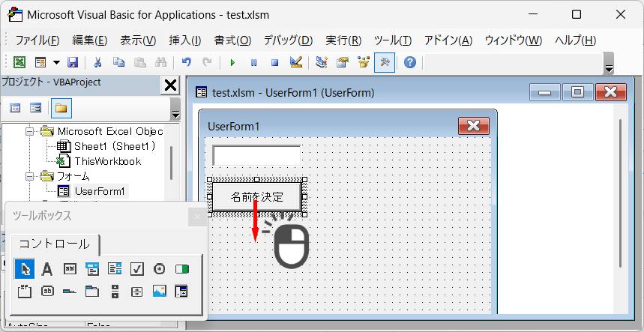This screenshot has width=644, height=332.
Task: Select the MultiPage control tool
Action: pos(92,292)
